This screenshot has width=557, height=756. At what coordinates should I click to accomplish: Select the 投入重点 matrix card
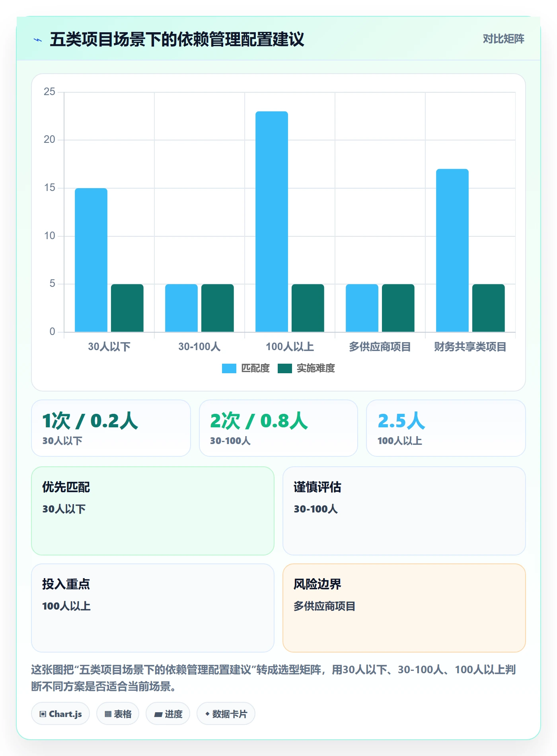[x=153, y=608]
